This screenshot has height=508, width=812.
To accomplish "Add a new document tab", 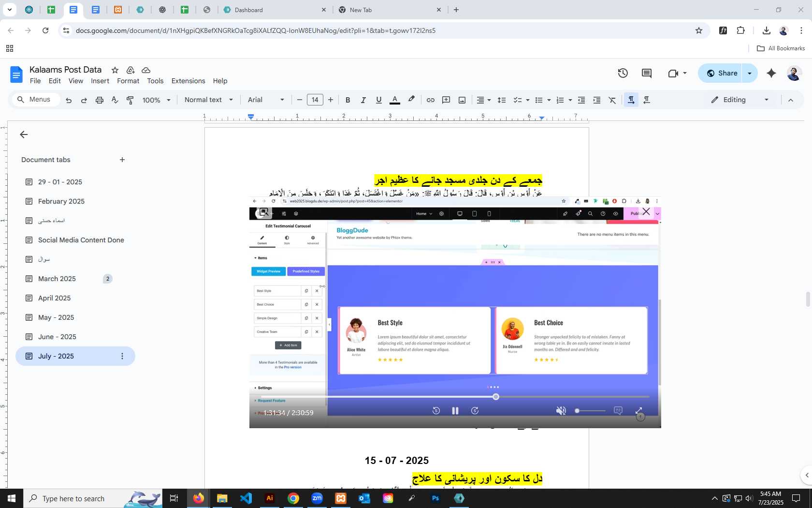I will pos(122,160).
